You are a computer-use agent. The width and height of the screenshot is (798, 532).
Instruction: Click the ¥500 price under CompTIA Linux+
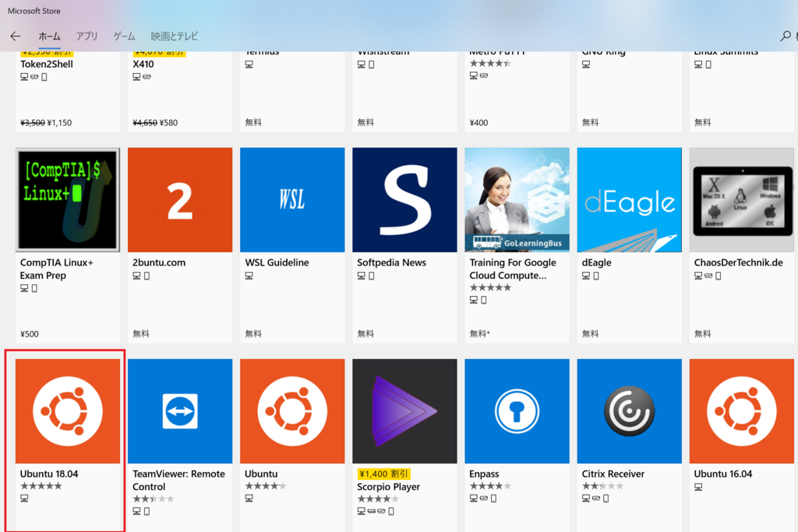tap(30, 334)
